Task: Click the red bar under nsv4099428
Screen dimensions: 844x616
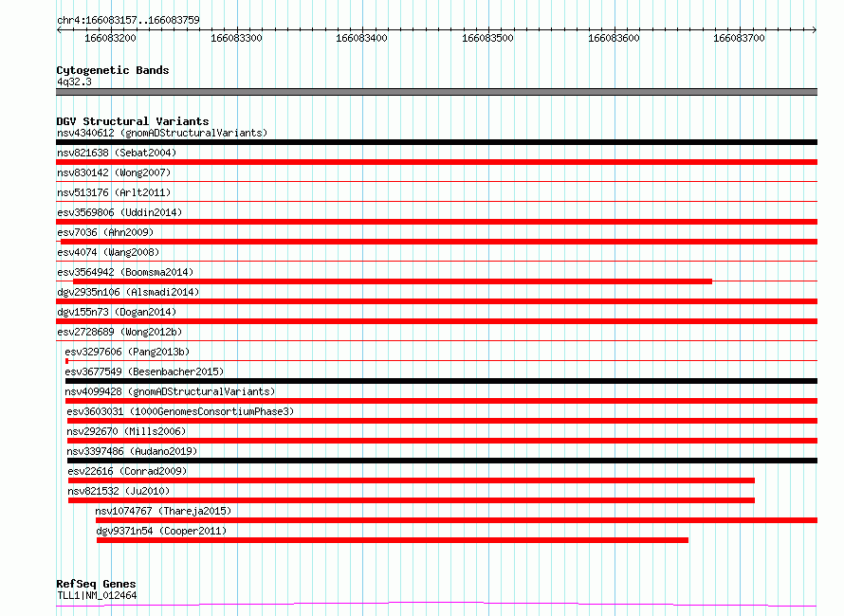Action: tap(441, 401)
